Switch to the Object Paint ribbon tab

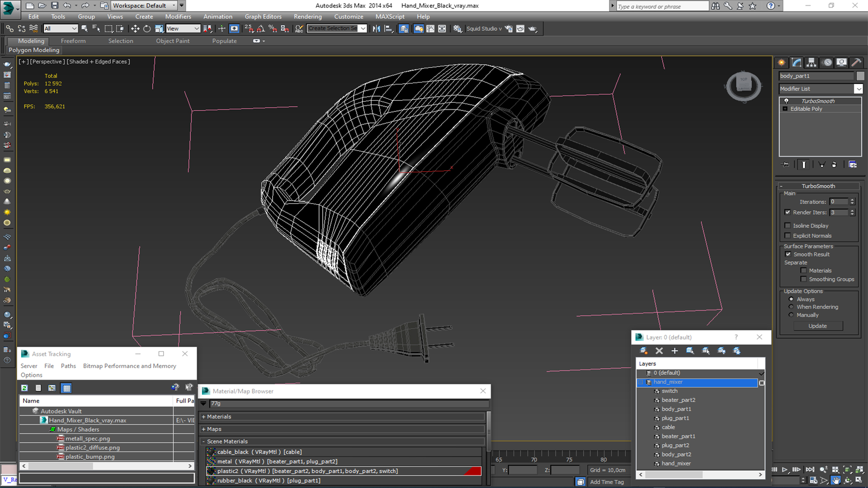click(x=173, y=41)
